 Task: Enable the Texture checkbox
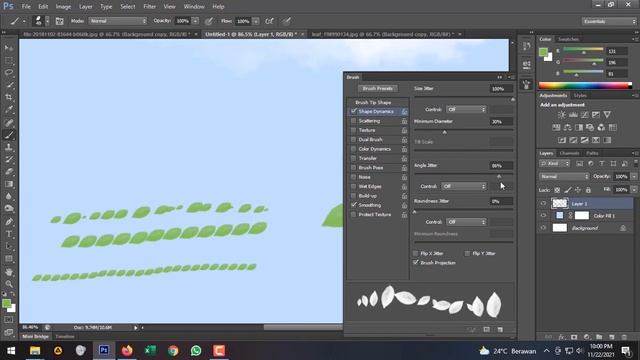click(353, 130)
